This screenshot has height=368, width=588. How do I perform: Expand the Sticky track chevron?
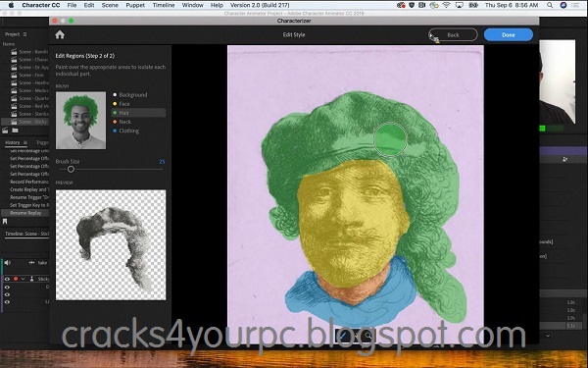24,279
